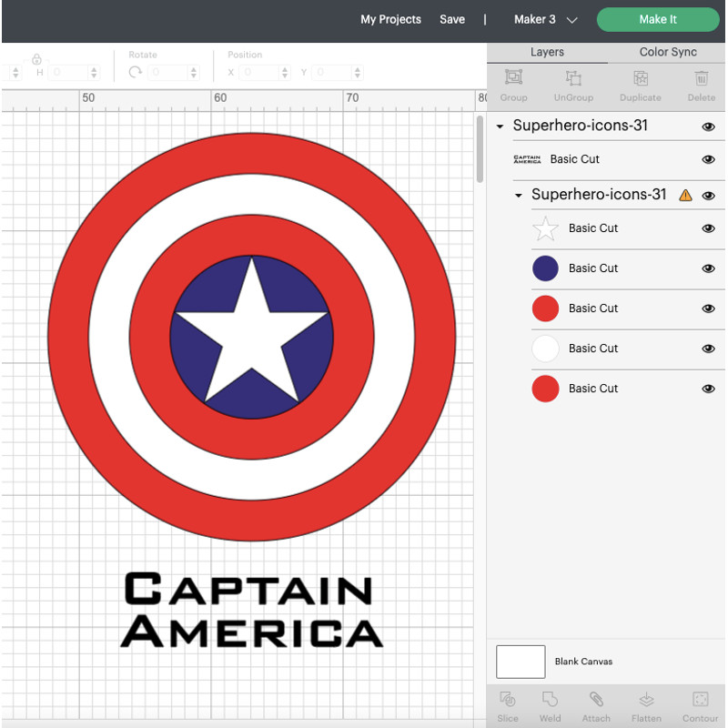Click the Group icon in Layers panel
The width and height of the screenshot is (728, 728).
(x=513, y=79)
